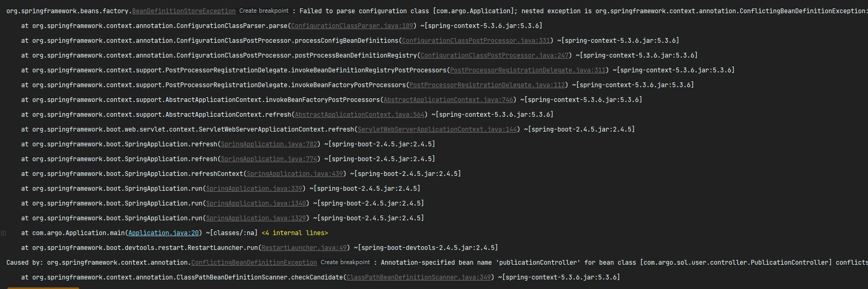868x289 pixels.
Task: Expand the '<4 internal lines>' fold
Action: 295,233
